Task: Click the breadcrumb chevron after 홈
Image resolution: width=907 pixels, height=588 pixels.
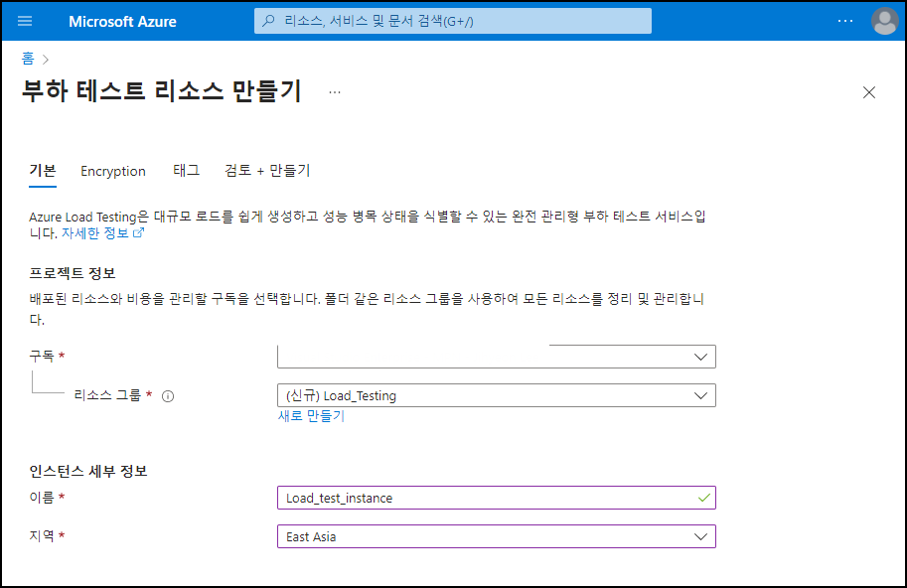Action: point(46,59)
